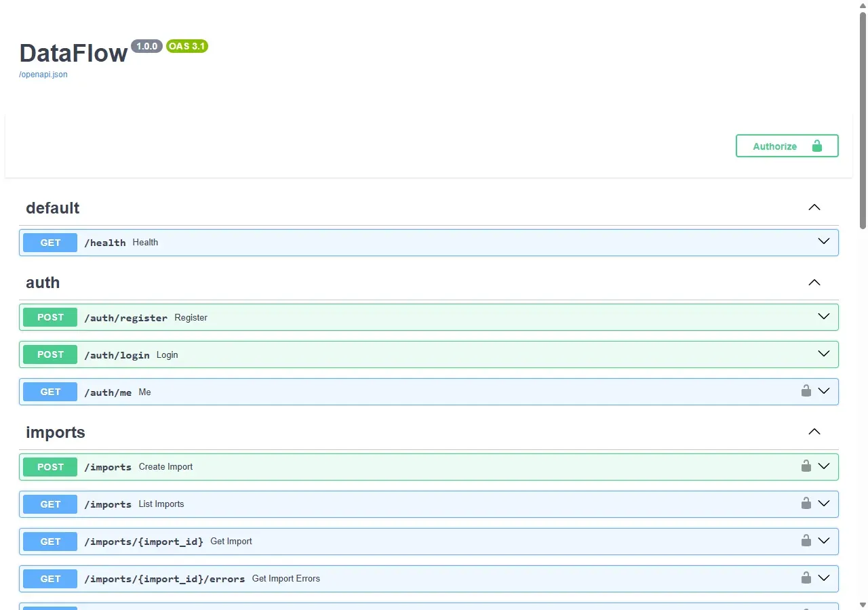This screenshot has height=610, width=868.
Task: Click the /auth/me endpoint path
Action: [x=108, y=392]
